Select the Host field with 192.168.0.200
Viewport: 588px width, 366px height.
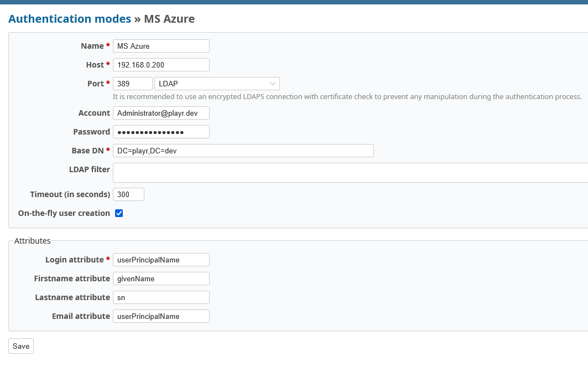[x=161, y=65]
